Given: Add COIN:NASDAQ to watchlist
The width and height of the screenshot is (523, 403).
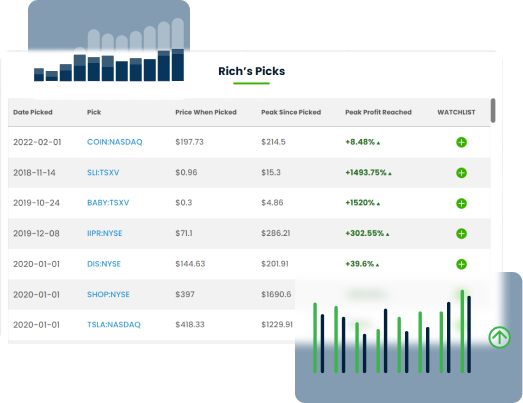Looking at the screenshot, I should 461,142.
